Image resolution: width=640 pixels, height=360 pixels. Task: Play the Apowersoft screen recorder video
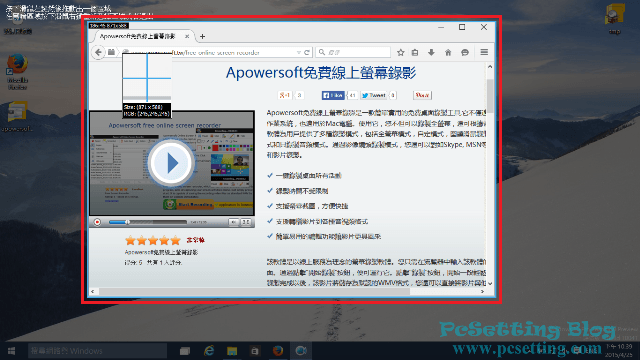171,163
